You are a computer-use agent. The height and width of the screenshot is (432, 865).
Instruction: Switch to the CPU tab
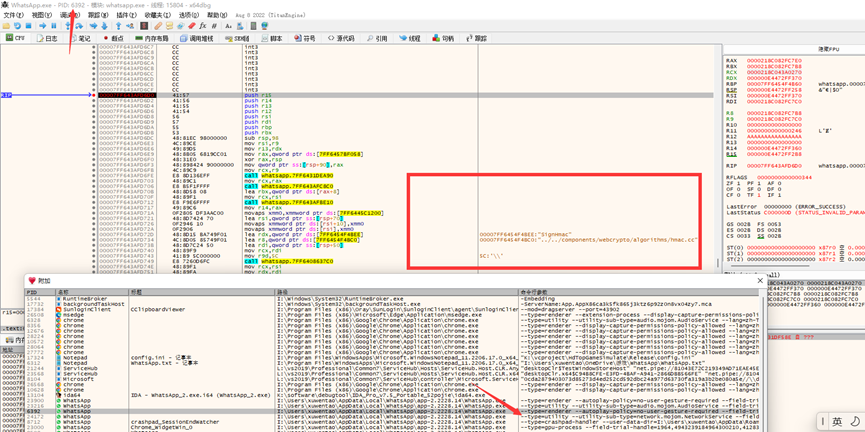point(15,38)
